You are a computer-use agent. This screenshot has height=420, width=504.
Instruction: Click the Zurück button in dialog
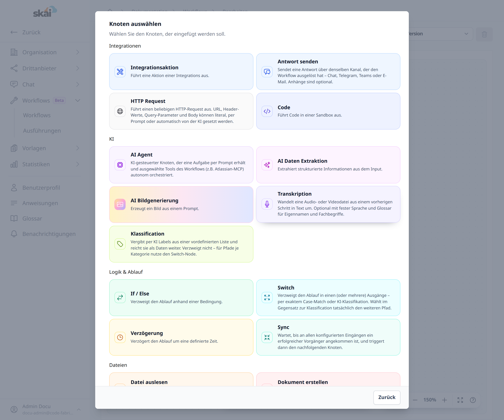pyautogui.click(x=387, y=397)
